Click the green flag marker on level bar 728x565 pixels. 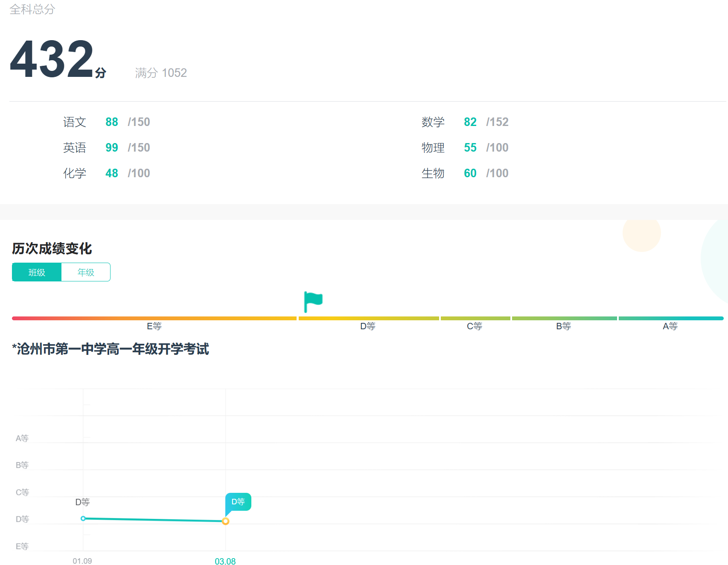pyautogui.click(x=313, y=302)
